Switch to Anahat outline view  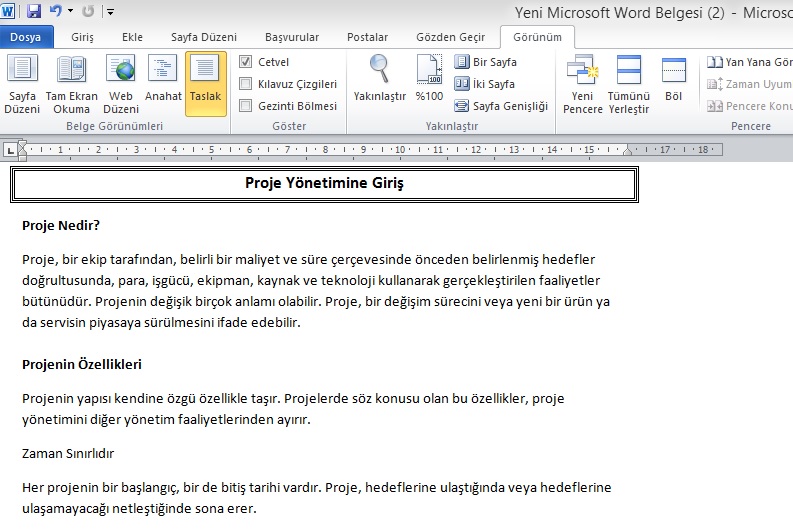pyautogui.click(x=163, y=80)
